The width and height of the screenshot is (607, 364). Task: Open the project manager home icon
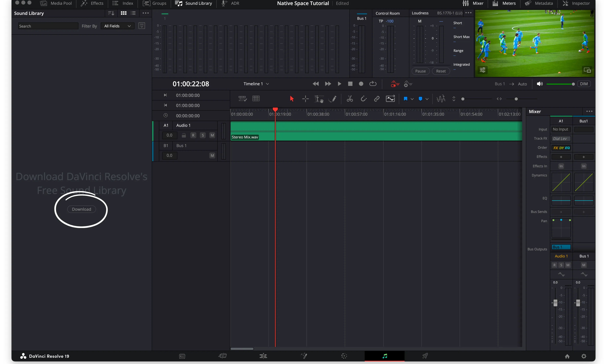coord(567,356)
